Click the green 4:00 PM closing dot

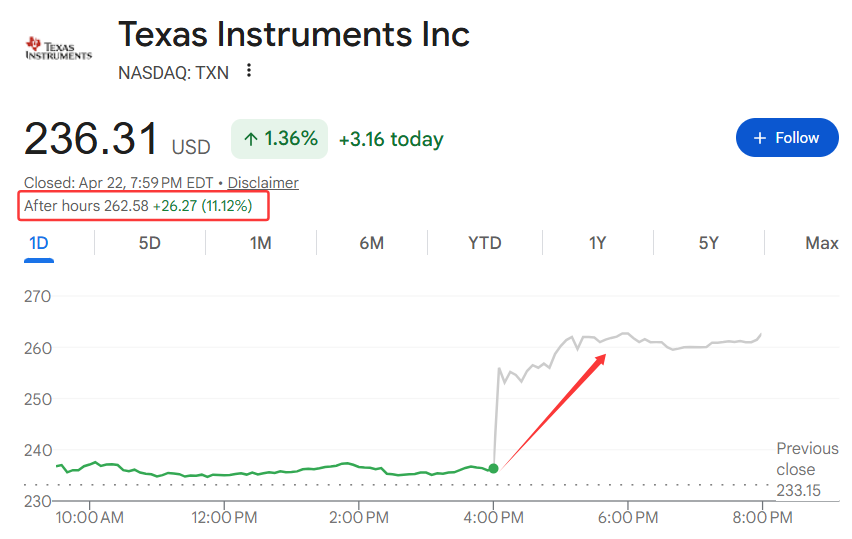493,468
